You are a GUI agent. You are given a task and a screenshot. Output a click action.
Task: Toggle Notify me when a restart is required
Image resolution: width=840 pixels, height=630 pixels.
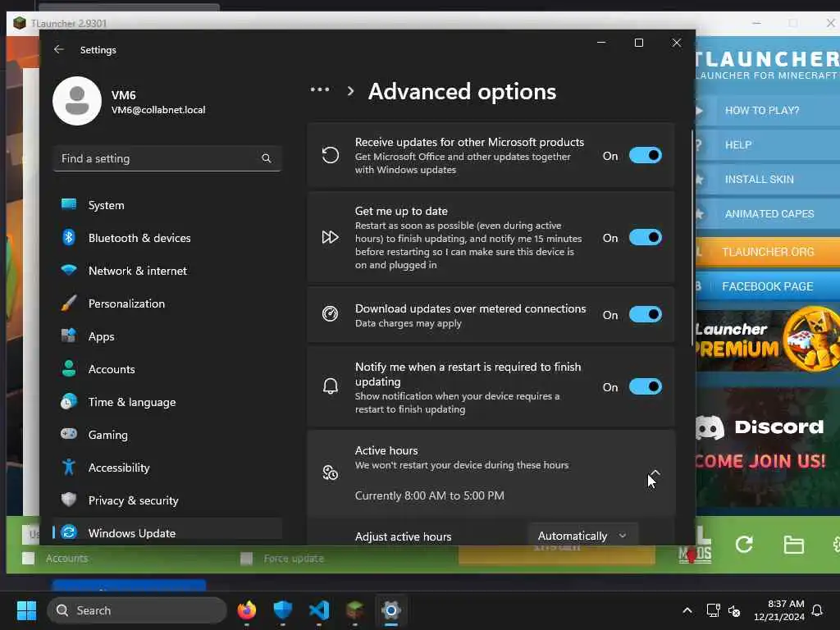pos(646,387)
